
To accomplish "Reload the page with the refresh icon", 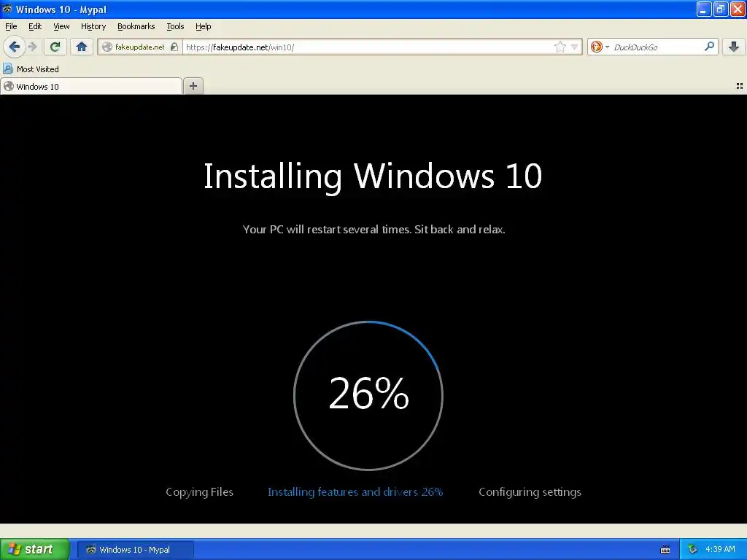I will [55, 47].
